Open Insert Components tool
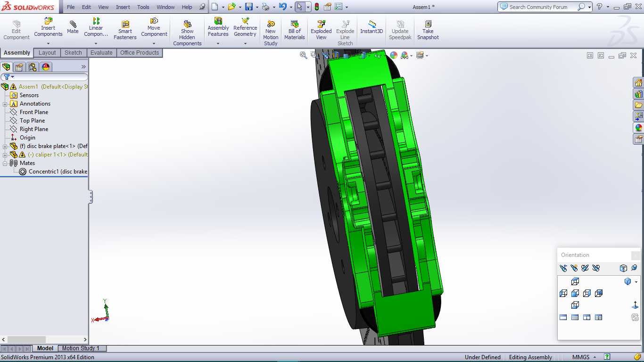Viewport: 644px width, 362px height. pyautogui.click(x=48, y=27)
